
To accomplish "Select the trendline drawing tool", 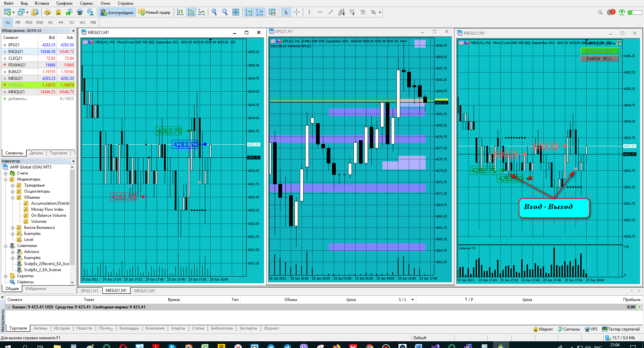I will point(331,12).
